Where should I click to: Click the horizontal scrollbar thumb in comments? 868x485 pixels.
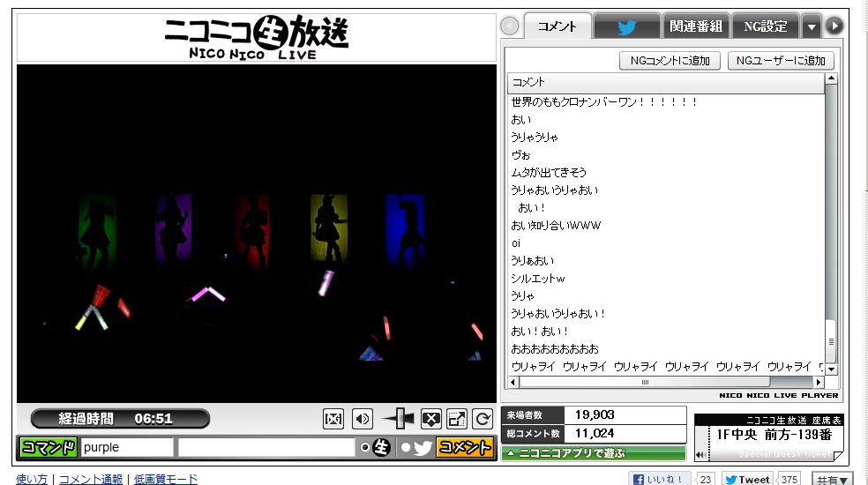click(645, 382)
